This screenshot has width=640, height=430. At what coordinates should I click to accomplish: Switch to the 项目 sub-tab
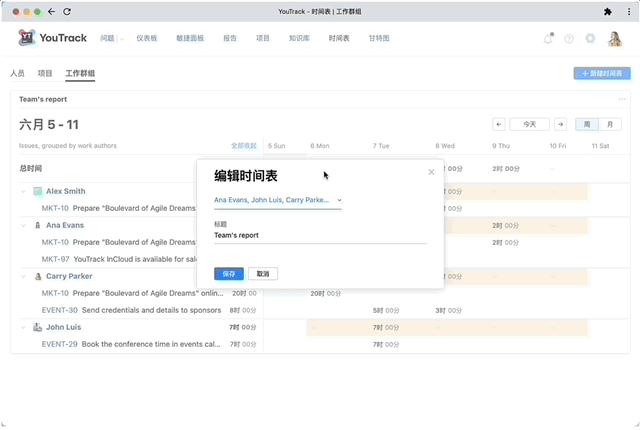tap(45, 73)
